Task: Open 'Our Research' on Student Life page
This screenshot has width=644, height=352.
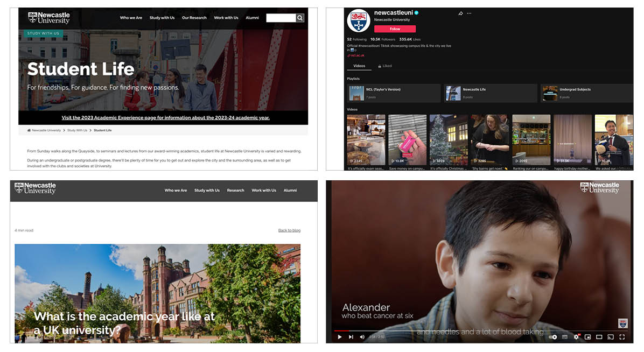Action: pos(194,18)
